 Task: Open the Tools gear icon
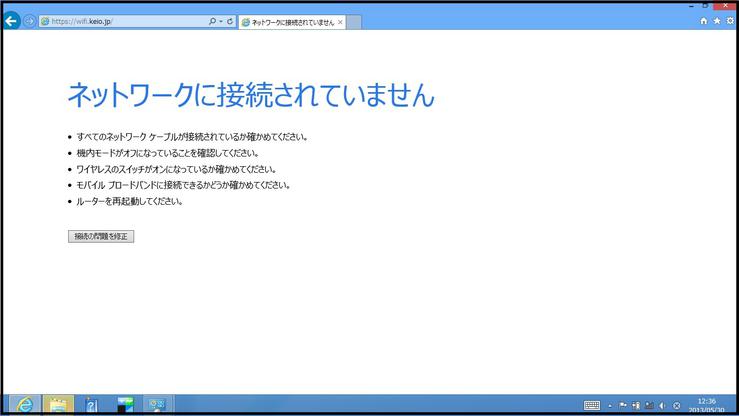730,21
